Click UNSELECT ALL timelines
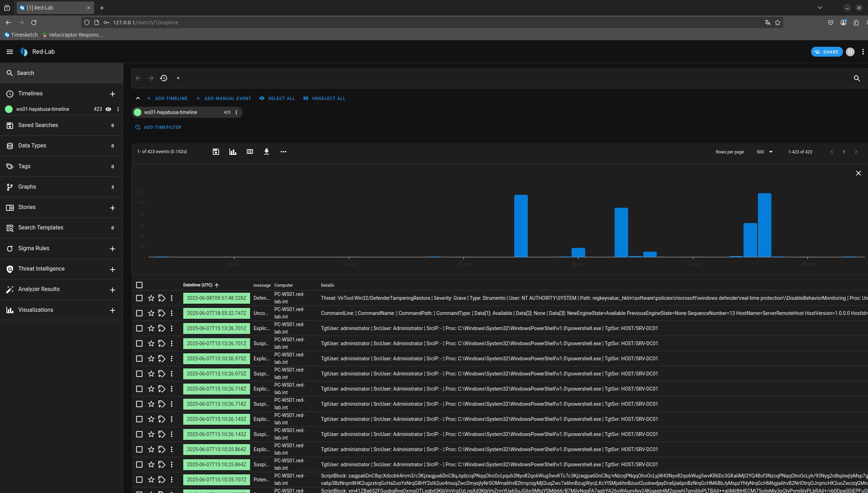Image resolution: width=868 pixels, height=493 pixels. [324, 99]
